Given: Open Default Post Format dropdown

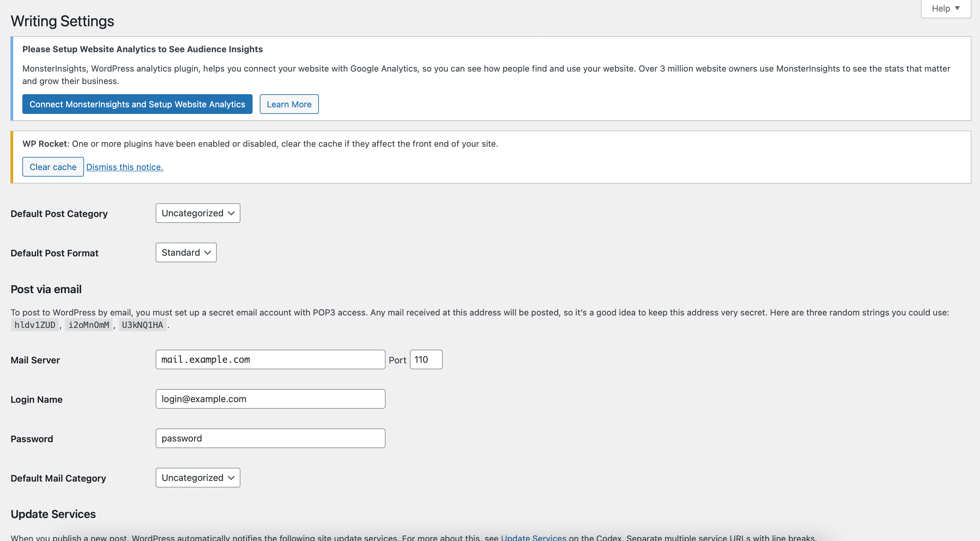Looking at the screenshot, I should click(x=186, y=252).
